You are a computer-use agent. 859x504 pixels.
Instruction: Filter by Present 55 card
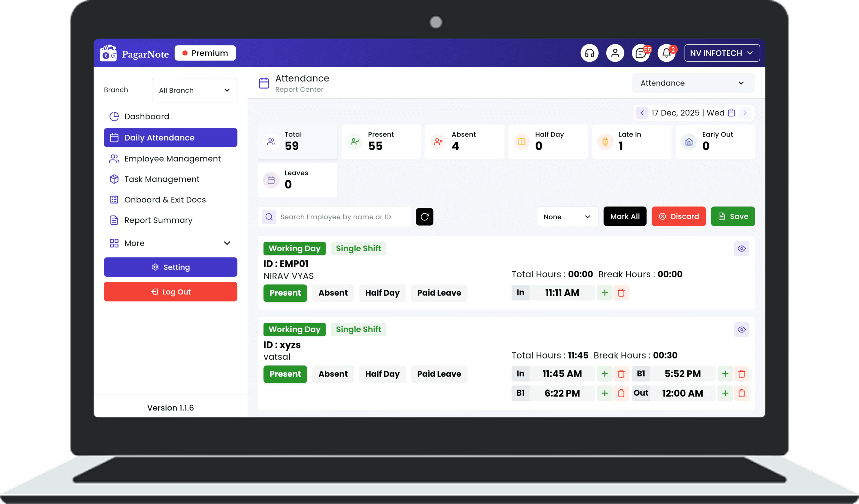click(381, 141)
